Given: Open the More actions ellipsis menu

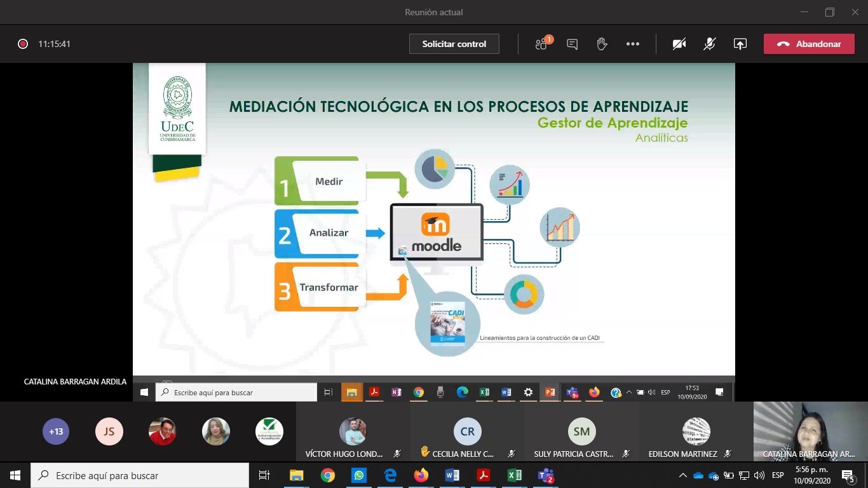Looking at the screenshot, I should point(632,44).
